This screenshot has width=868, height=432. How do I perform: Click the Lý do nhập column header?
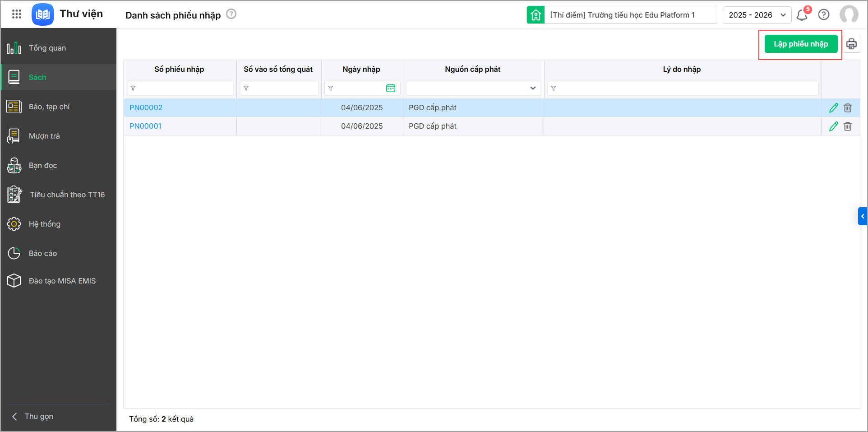682,69
